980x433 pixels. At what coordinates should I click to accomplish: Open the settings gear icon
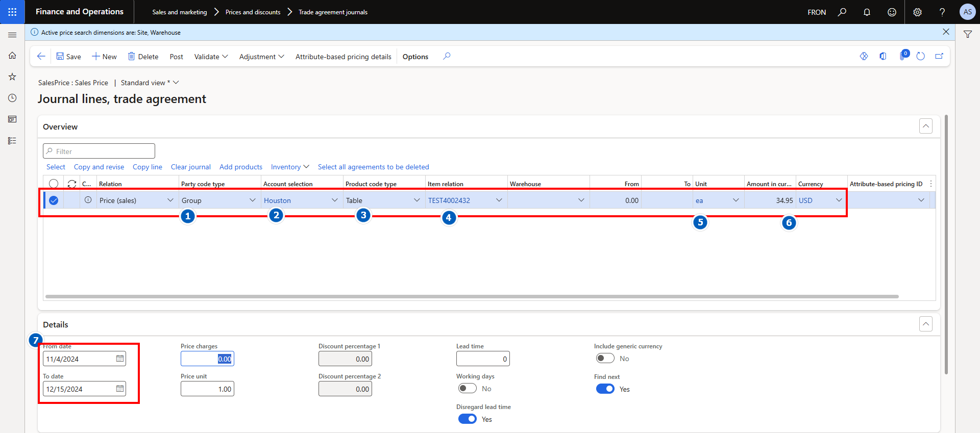click(x=917, y=12)
